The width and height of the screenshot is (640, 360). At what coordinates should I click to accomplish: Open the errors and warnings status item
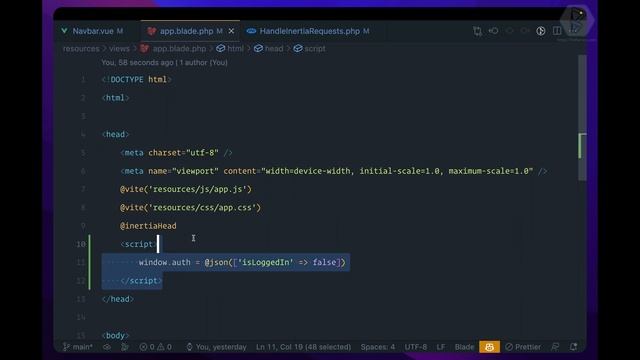pyautogui.click(x=156, y=347)
